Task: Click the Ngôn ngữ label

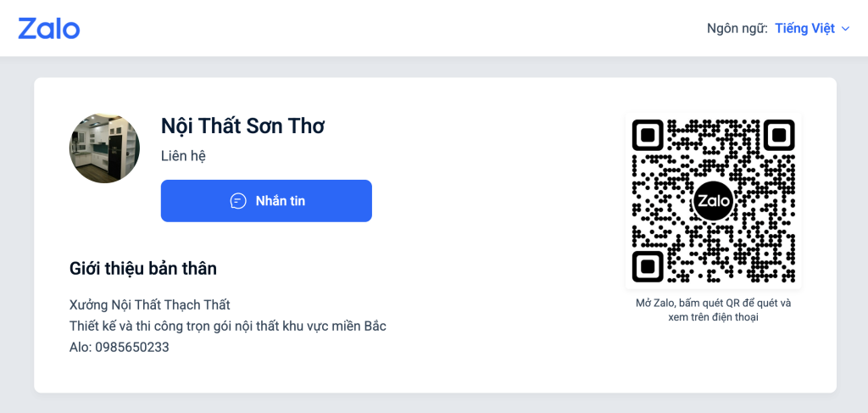Action: point(737,29)
